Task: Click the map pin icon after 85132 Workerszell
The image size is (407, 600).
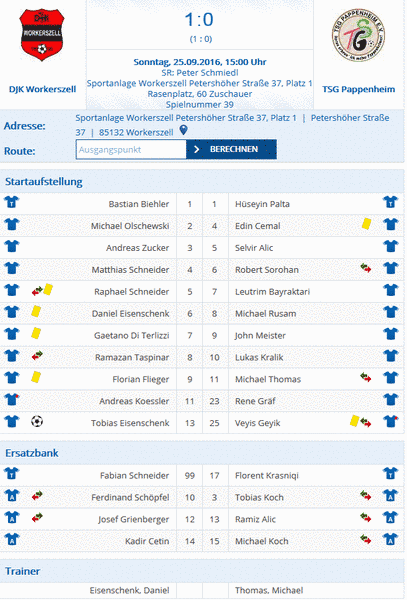Action: [184, 130]
